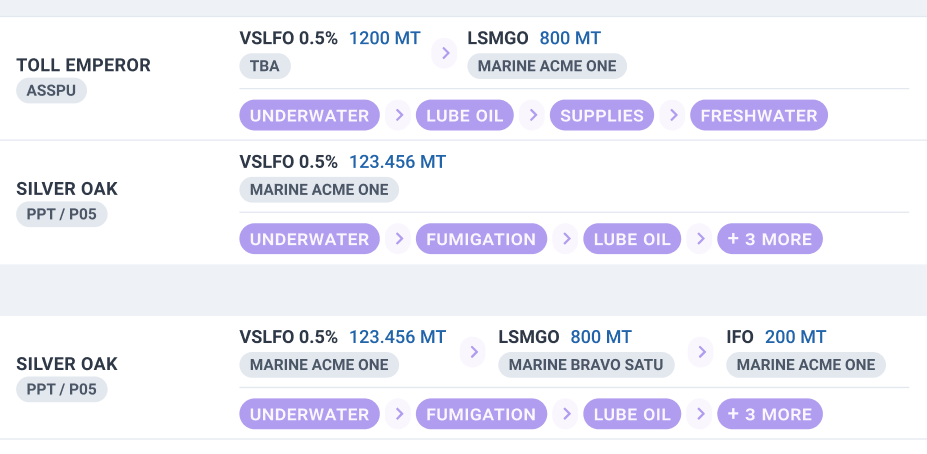Click the 1200 MT VSLFO quantity
The image size is (927, 454).
[384, 38]
